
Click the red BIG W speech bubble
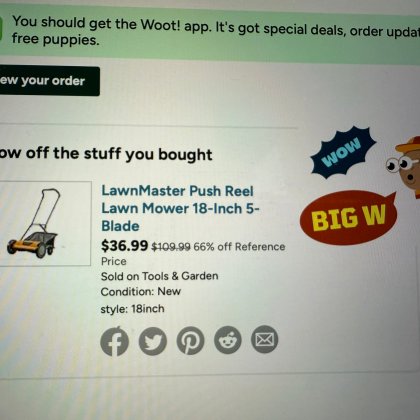(x=348, y=217)
